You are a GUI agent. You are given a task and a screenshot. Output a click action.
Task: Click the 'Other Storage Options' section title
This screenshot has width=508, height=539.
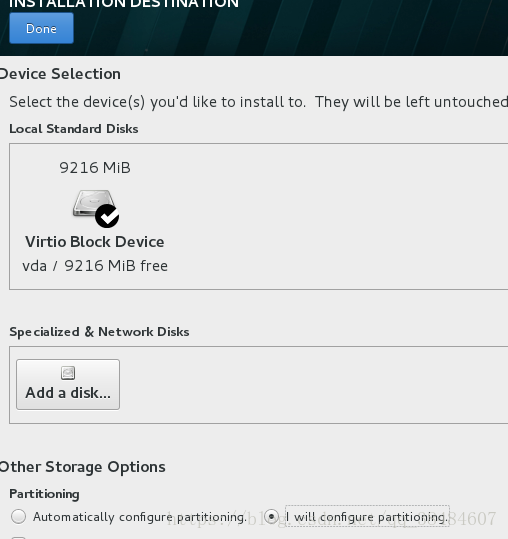pyautogui.click(x=82, y=467)
